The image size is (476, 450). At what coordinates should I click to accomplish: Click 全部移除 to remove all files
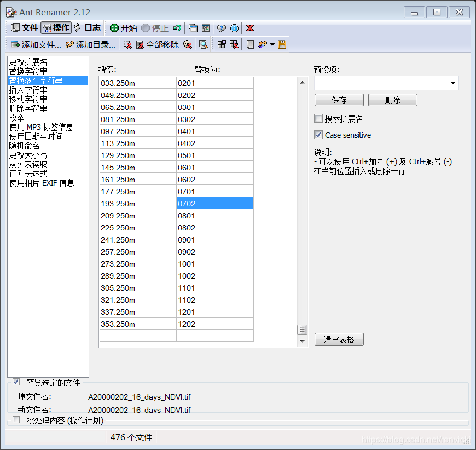(x=158, y=44)
